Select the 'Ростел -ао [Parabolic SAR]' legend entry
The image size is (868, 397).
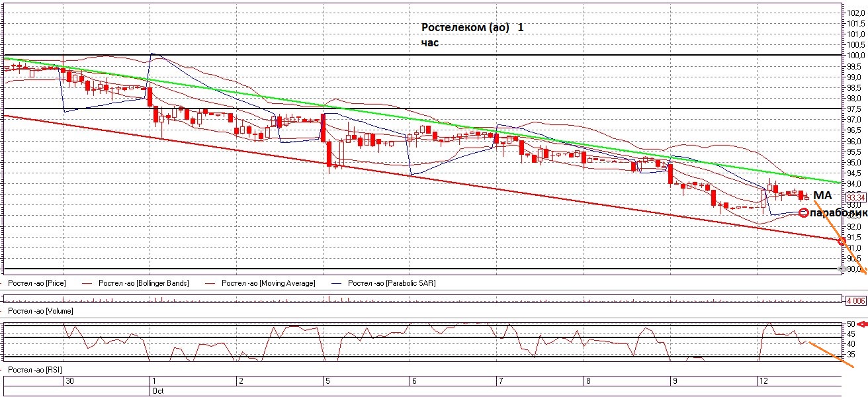click(391, 283)
